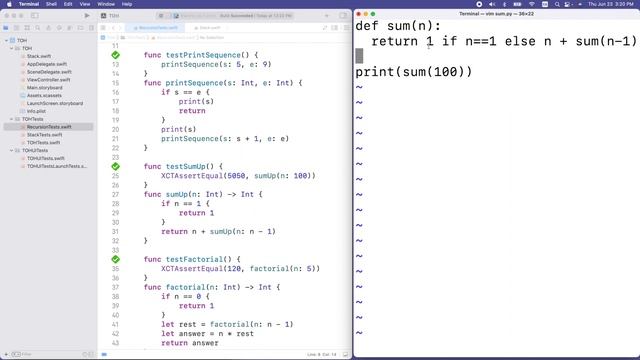Run testPrintSequence via its green checkmark

pyautogui.click(x=116, y=55)
